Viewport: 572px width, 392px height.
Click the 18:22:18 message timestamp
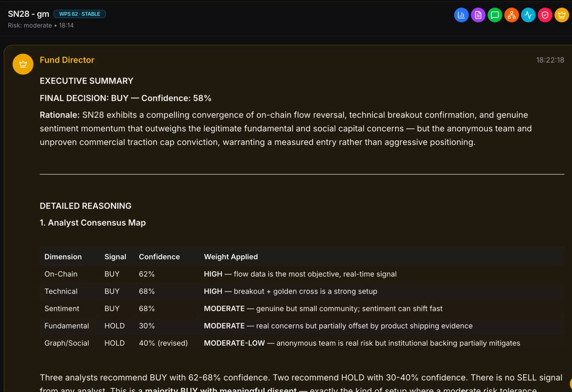tap(550, 60)
